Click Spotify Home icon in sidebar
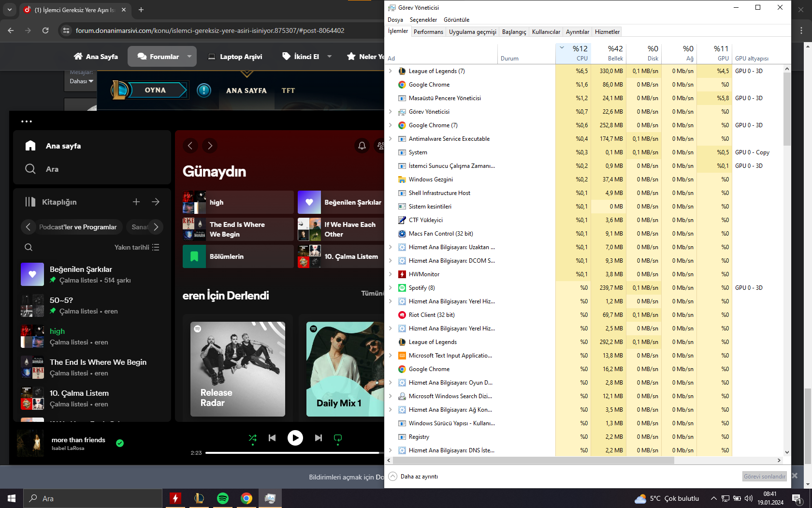This screenshot has height=508, width=812. click(x=30, y=146)
